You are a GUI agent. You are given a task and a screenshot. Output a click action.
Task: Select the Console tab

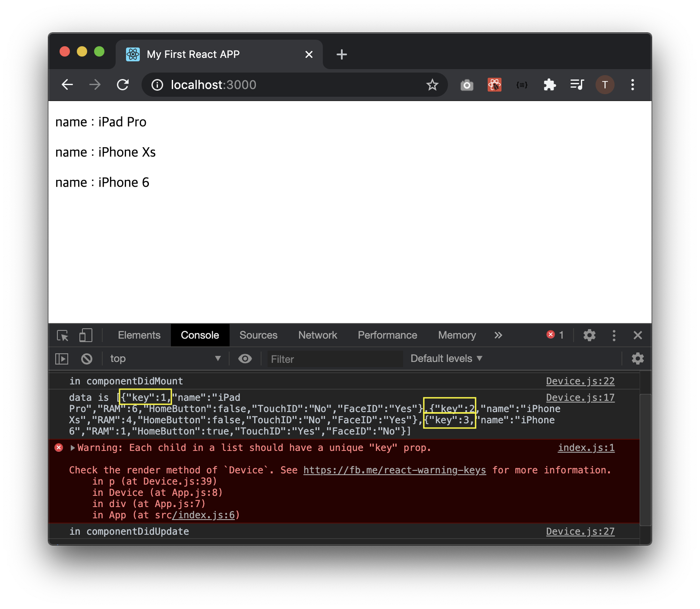[200, 335]
